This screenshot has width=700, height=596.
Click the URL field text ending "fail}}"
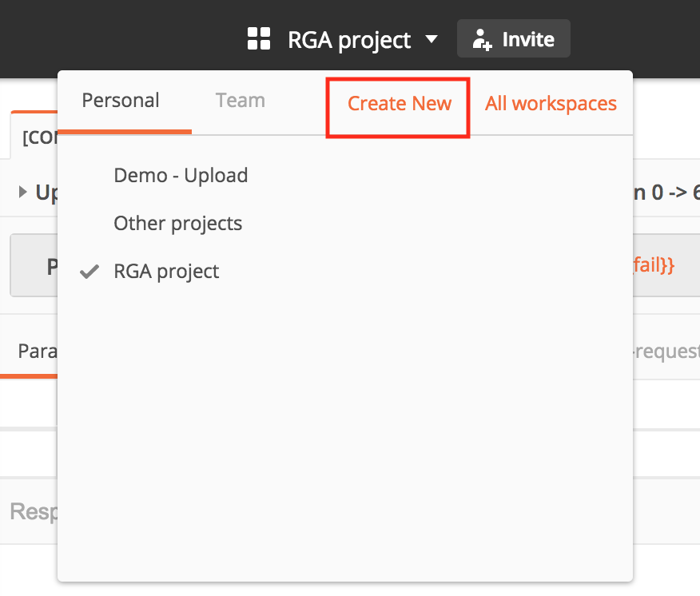(654, 266)
